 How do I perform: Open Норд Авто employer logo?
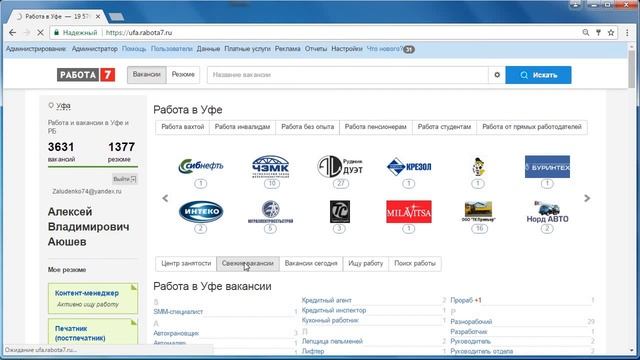[547, 212]
